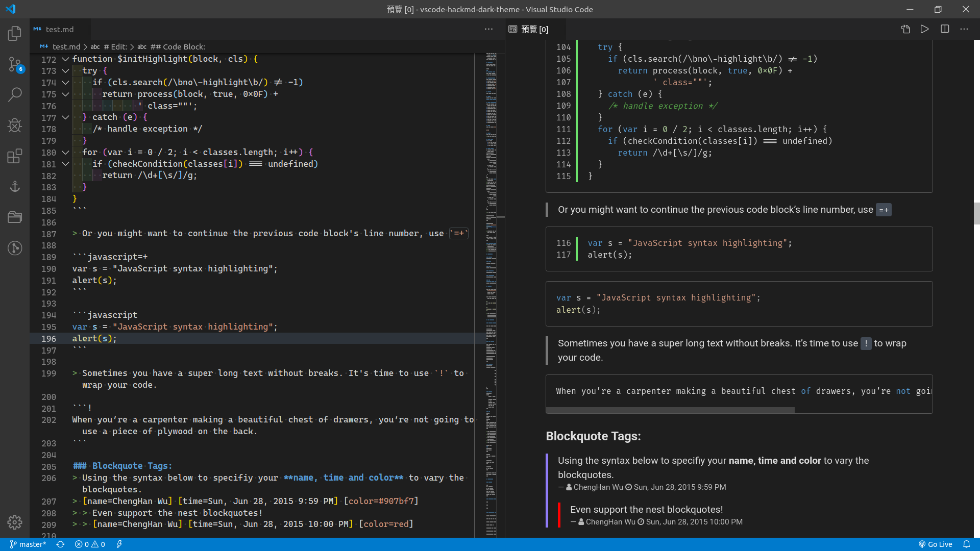Click the master* branch in status bar
Viewport: 980px width, 551px height.
[x=28, y=544]
